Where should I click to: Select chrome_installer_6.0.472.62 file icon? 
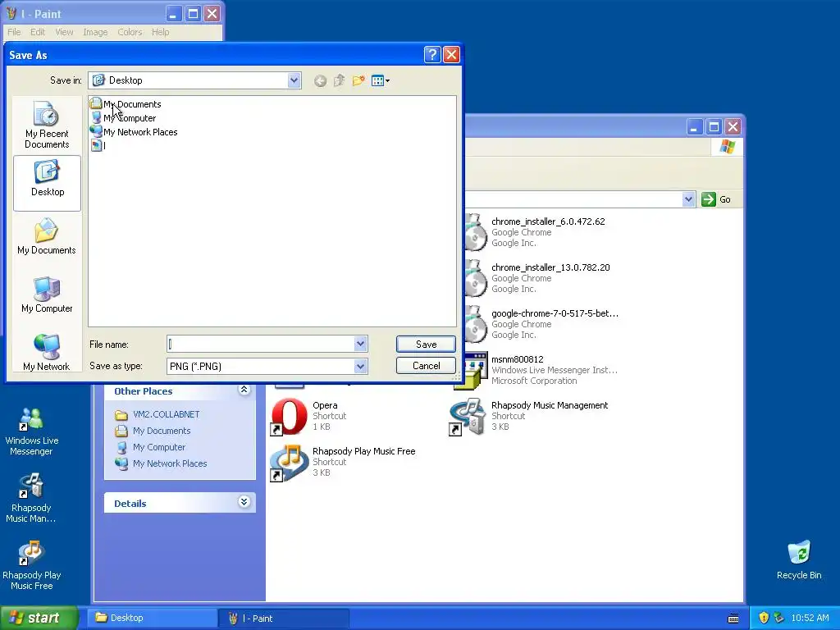(476, 232)
